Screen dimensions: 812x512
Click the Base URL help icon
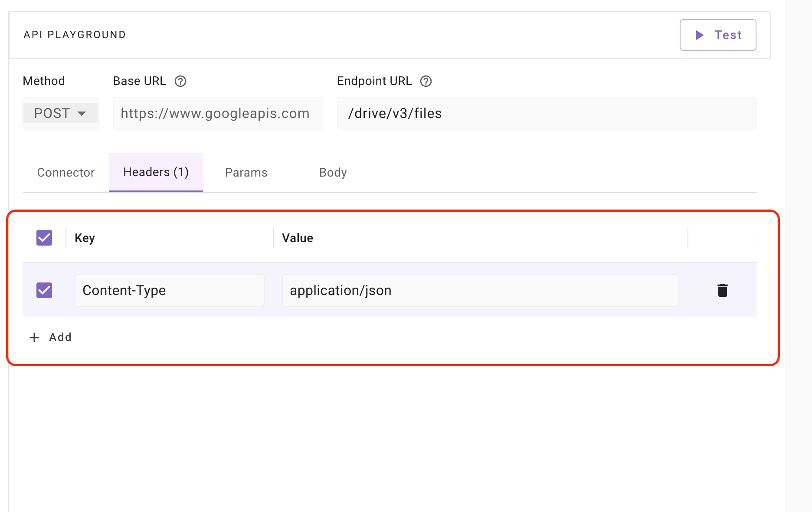point(180,81)
